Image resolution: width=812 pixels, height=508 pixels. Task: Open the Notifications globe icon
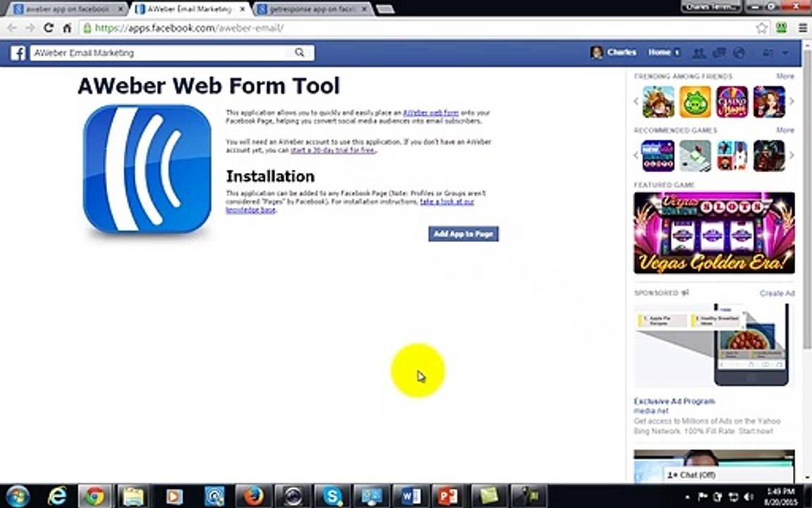click(739, 53)
